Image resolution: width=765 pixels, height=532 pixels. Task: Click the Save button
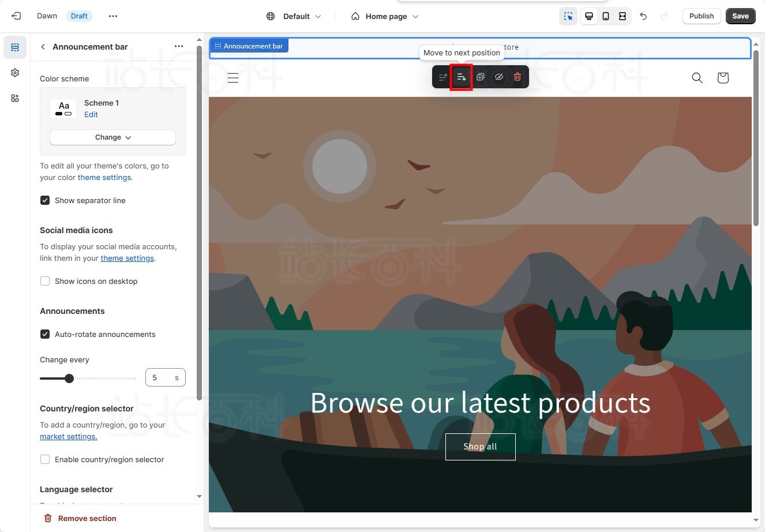pos(740,16)
